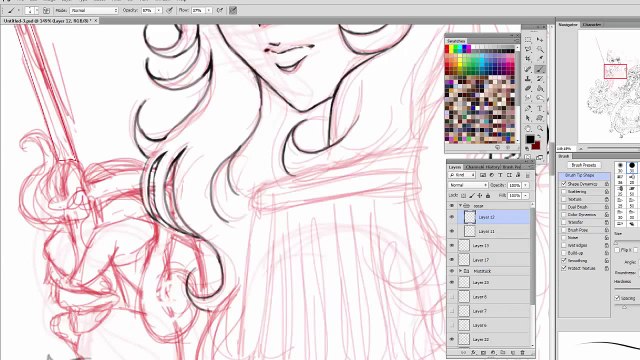Swap foreground and background colors
The width and height of the screenshot is (640, 360).
click(x=539, y=137)
